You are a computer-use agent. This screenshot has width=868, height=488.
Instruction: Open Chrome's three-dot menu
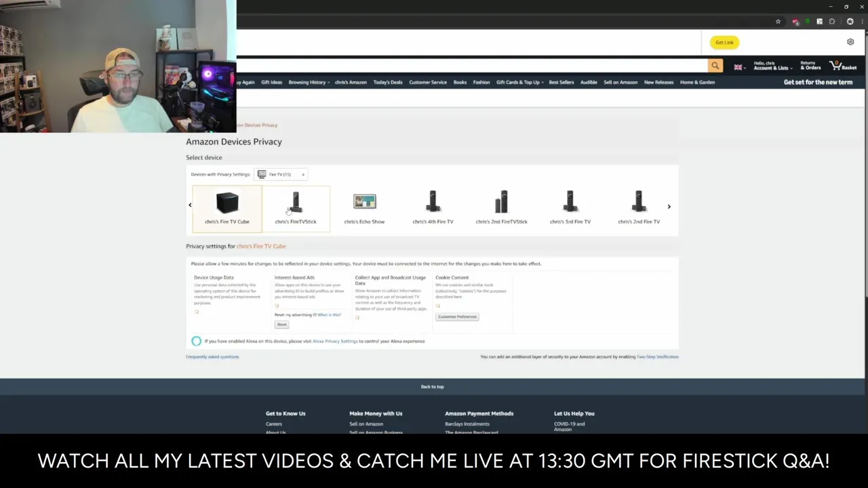pos(862,22)
